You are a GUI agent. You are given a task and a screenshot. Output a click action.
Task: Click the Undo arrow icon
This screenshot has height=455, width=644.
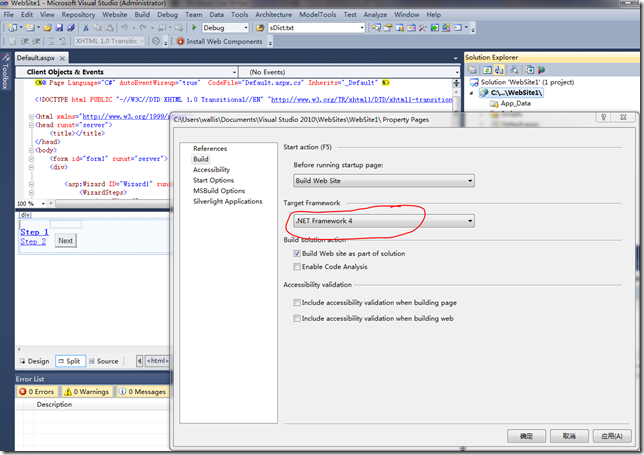[124, 28]
